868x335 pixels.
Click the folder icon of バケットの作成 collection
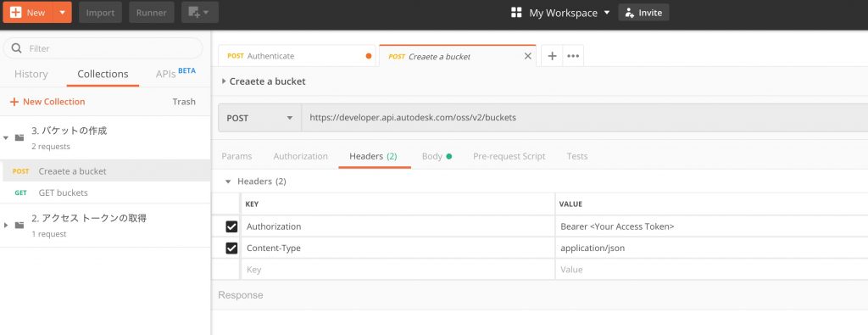pos(19,137)
